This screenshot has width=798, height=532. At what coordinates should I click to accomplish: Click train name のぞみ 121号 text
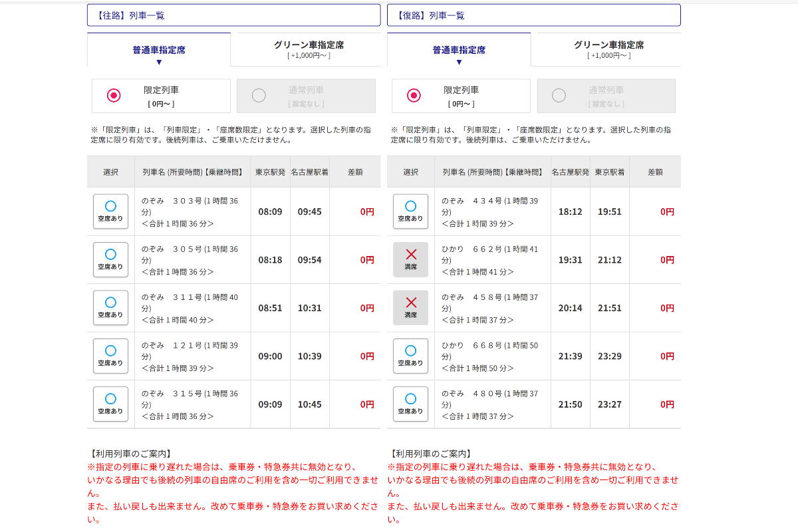[172, 345]
